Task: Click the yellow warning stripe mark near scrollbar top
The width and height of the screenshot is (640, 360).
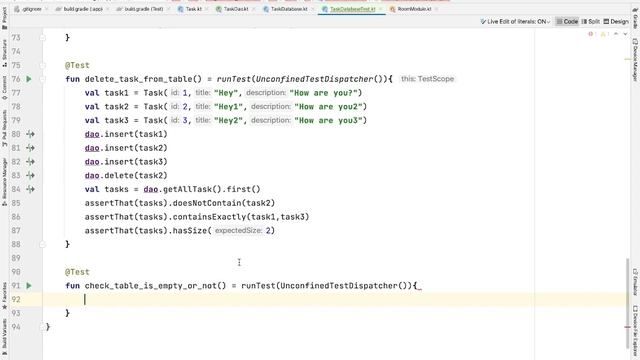Action: pos(628,59)
